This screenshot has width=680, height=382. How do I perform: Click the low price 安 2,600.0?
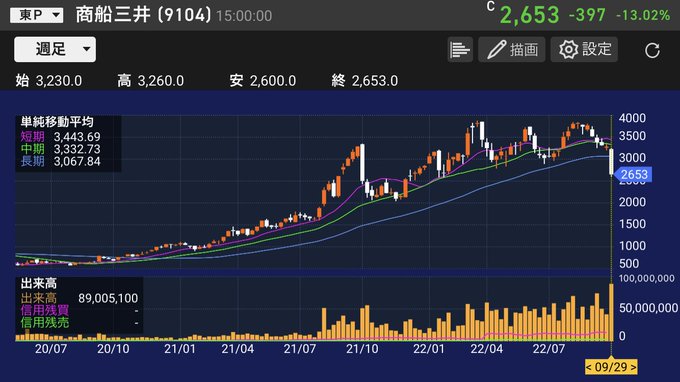click(263, 81)
